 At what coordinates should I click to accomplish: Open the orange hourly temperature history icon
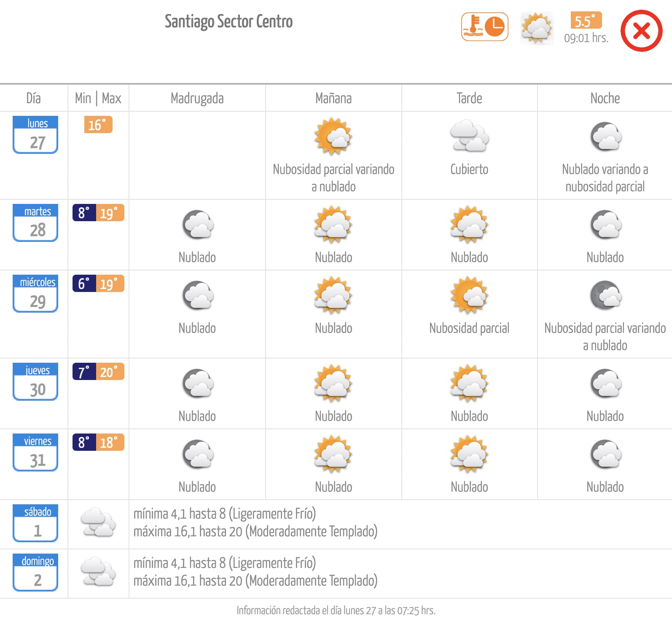[484, 27]
